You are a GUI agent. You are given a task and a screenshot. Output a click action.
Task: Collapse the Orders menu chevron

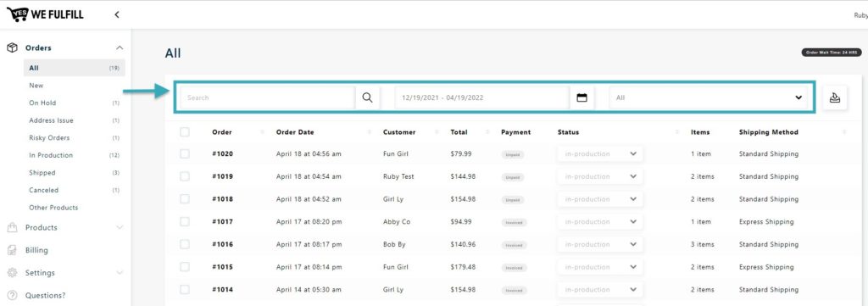[x=120, y=48]
